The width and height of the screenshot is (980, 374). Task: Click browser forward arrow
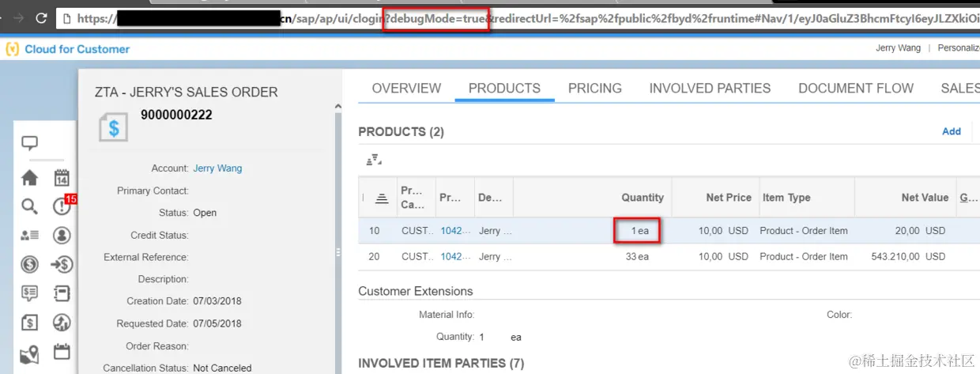tap(18, 17)
